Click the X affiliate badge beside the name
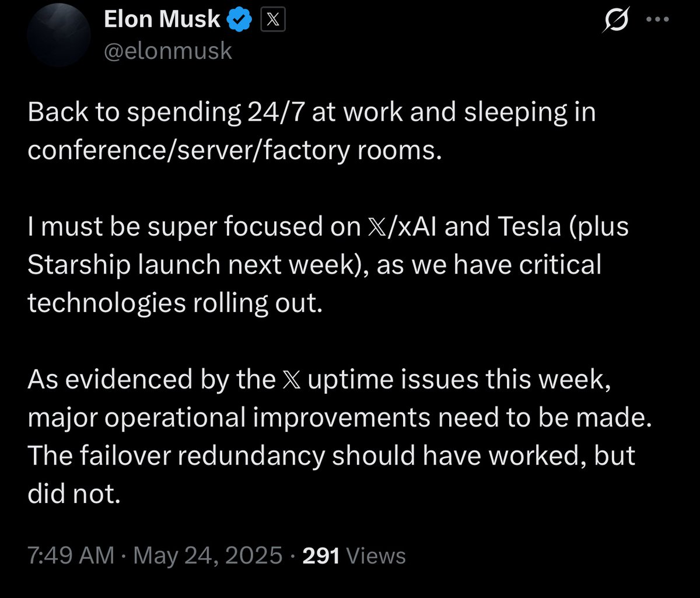Viewport: 700px width, 598px height. pyautogui.click(x=272, y=19)
